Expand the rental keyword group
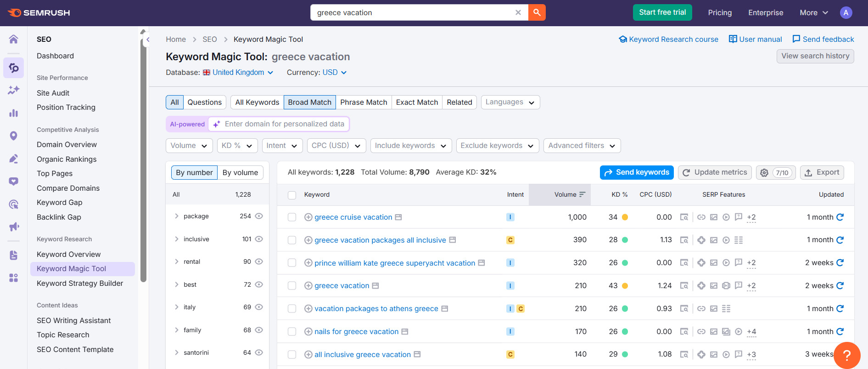Image resolution: width=868 pixels, height=369 pixels. (177, 261)
